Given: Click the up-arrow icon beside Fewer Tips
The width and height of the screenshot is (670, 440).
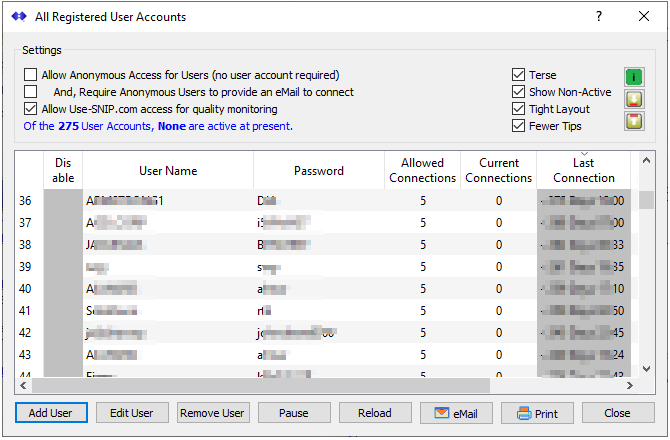Looking at the screenshot, I should pos(634,122).
